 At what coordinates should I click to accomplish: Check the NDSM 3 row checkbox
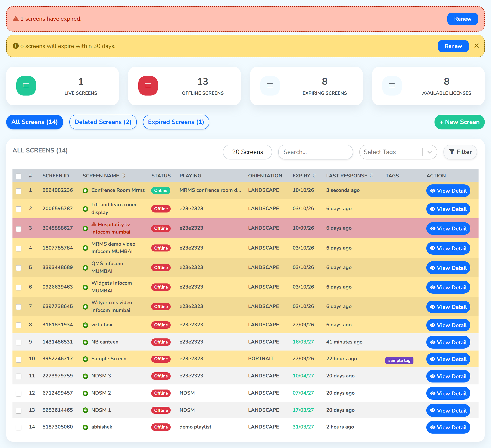click(x=19, y=376)
